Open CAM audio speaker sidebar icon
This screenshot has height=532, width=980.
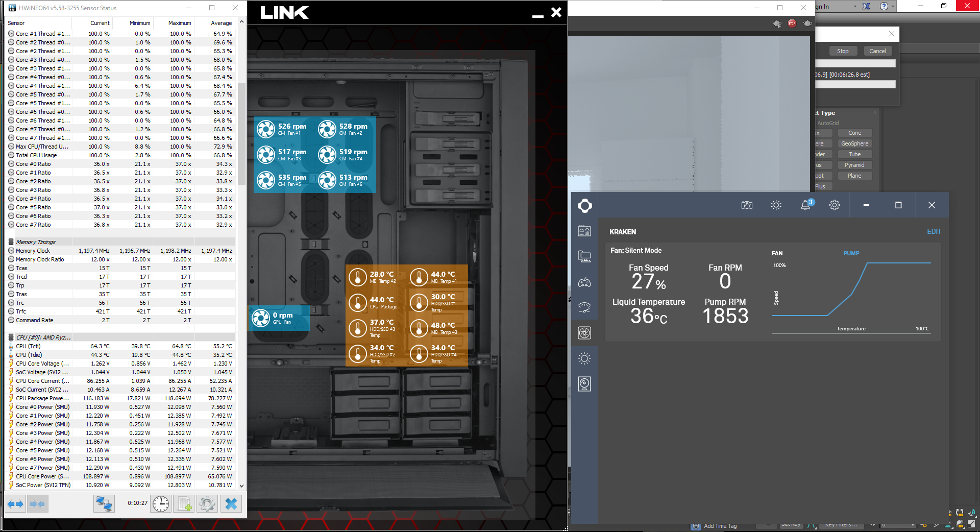[584, 384]
